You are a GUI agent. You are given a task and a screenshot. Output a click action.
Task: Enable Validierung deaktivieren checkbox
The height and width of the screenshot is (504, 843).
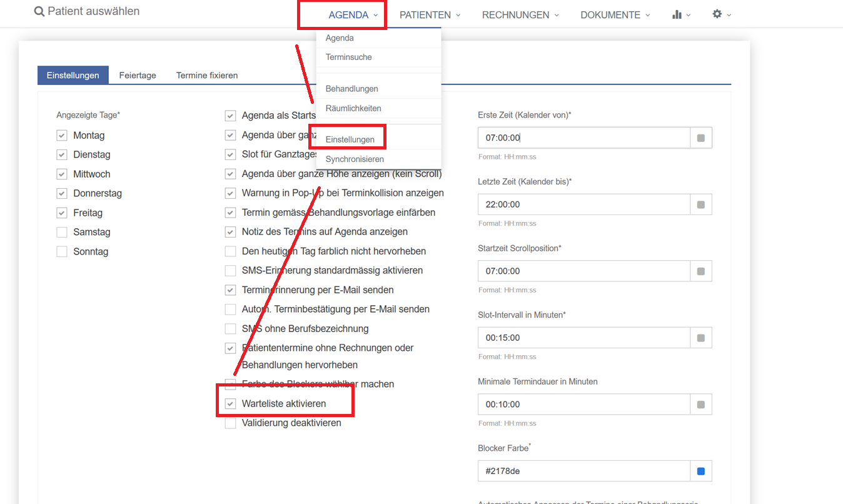pyautogui.click(x=231, y=423)
